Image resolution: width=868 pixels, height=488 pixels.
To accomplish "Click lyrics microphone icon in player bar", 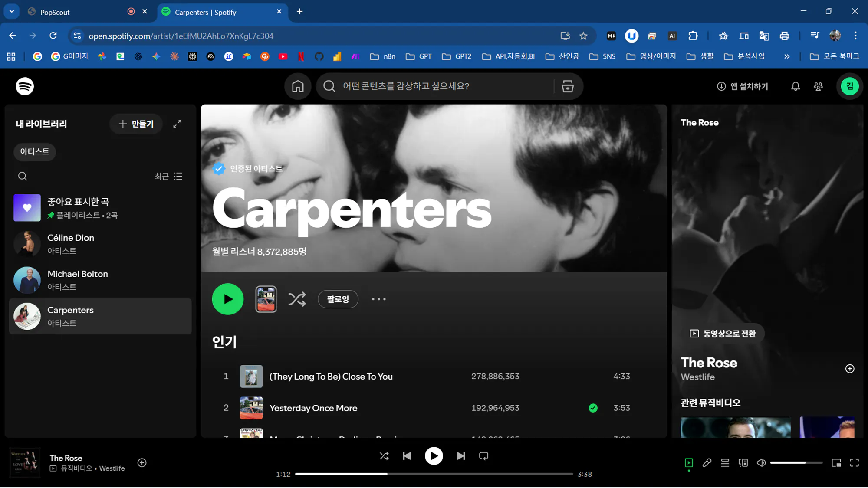I will (707, 463).
